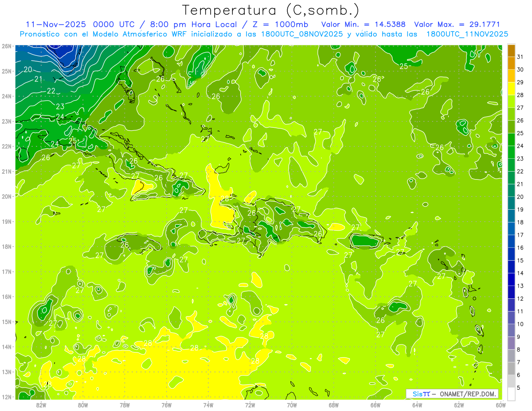Click the 78W longitude axis label

[x=125, y=405]
